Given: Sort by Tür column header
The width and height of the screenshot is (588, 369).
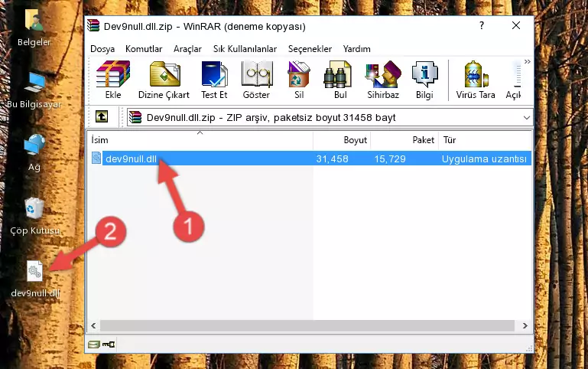Looking at the screenshot, I should pos(485,140).
